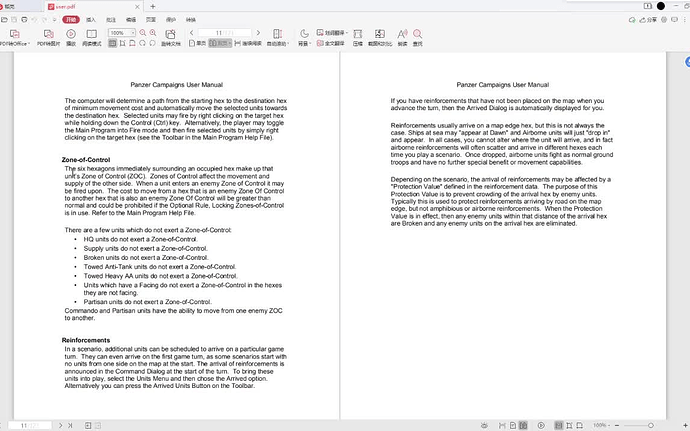The height and width of the screenshot is (431, 690).
Task: Go to next page with the ribbon arrow
Action: pyautogui.click(x=258, y=33)
